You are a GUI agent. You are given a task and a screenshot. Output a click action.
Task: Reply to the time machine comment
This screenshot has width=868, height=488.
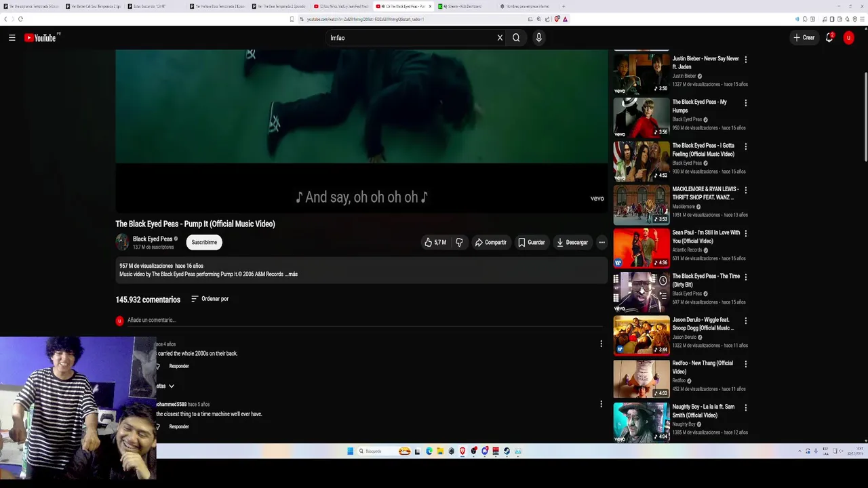pyautogui.click(x=179, y=426)
